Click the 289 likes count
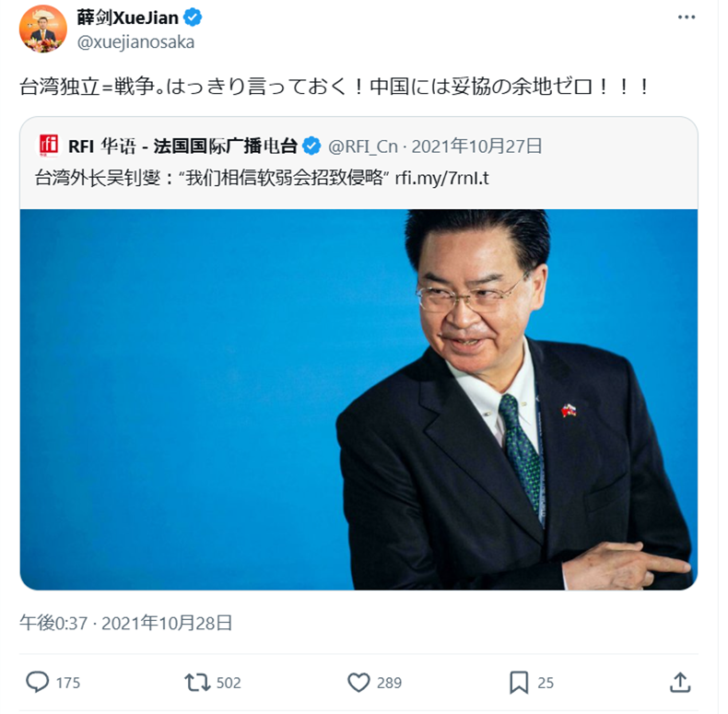 pos(389,683)
